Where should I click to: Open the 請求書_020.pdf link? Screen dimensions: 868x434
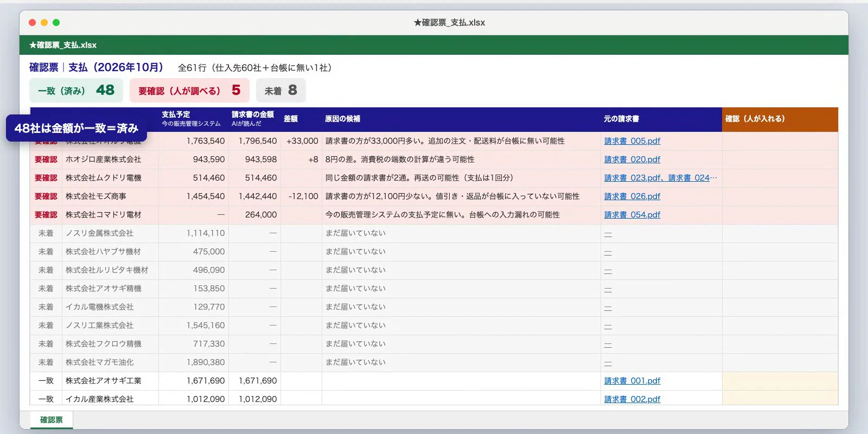click(x=632, y=159)
